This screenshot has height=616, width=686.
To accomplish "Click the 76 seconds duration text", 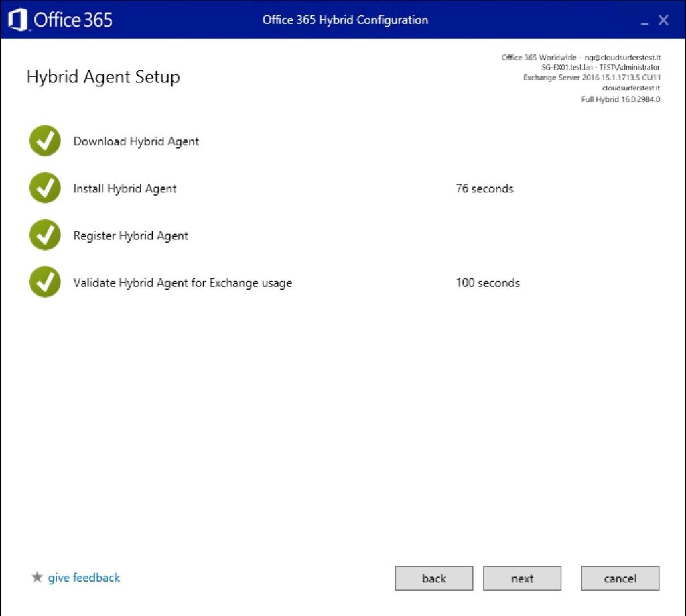I will (484, 189).
